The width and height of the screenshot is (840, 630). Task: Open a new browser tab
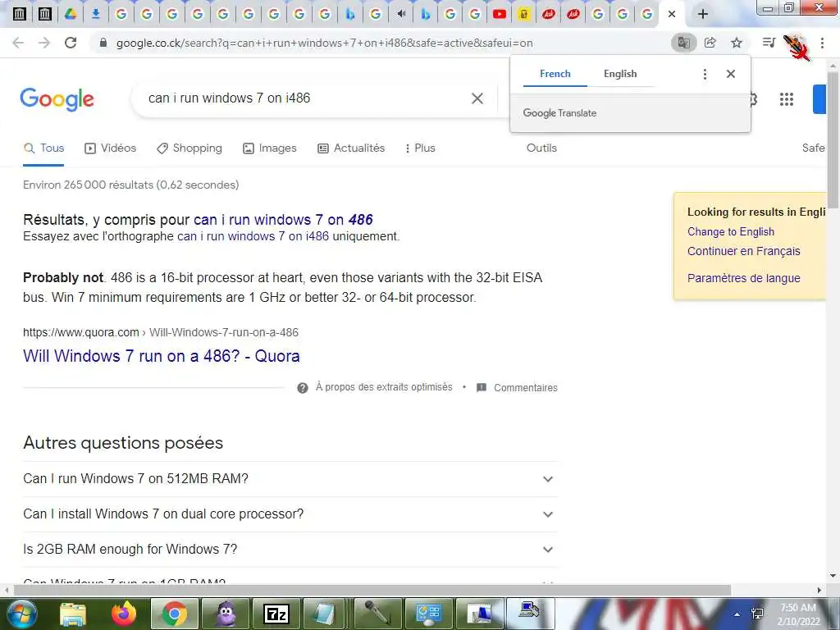pos(703,15)
